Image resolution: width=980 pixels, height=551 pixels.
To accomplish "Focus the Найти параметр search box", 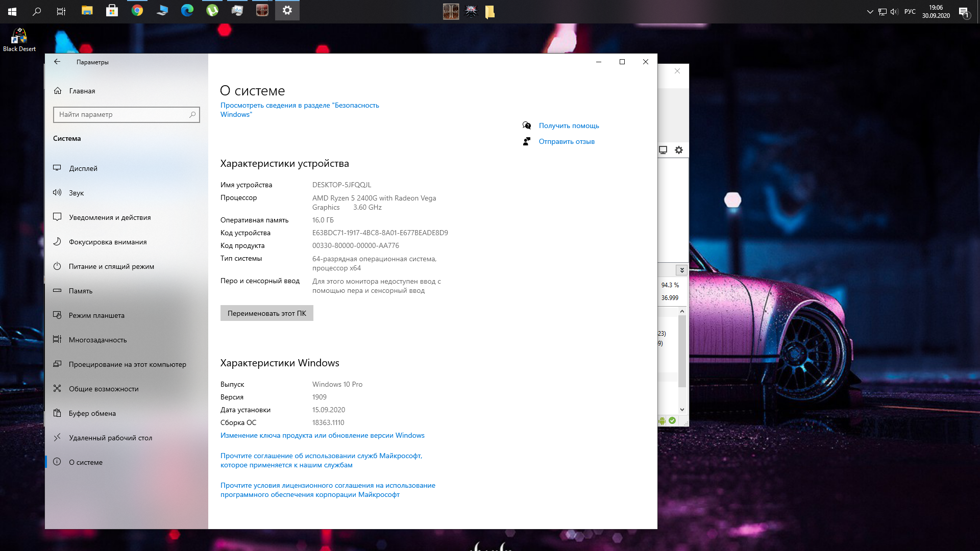I will click(x=126, y=114).
